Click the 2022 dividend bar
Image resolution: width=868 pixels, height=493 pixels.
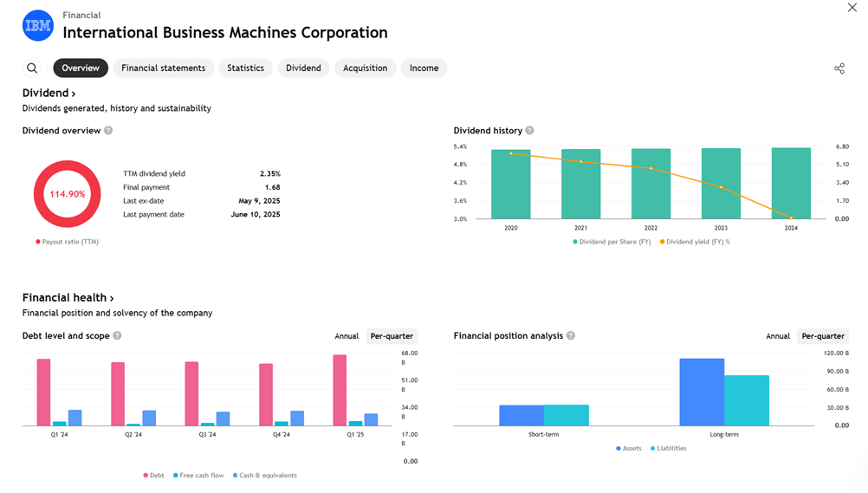tap(651, 184)
